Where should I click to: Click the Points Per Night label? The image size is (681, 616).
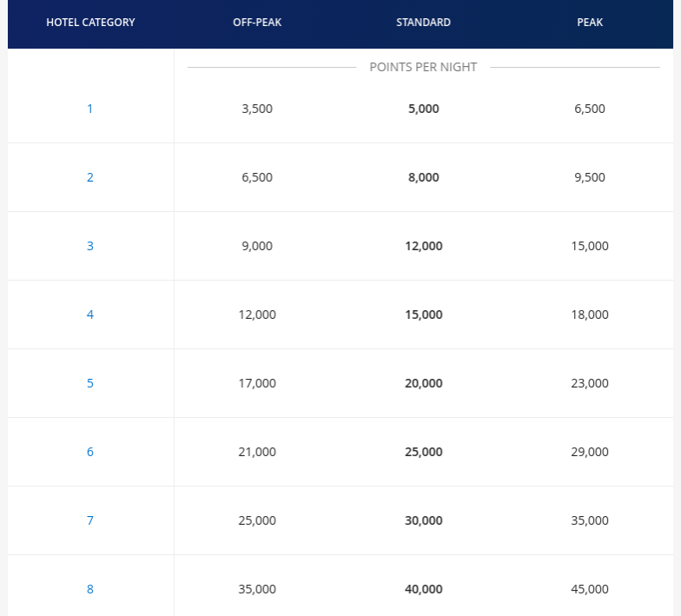click(x=423, y=67)
